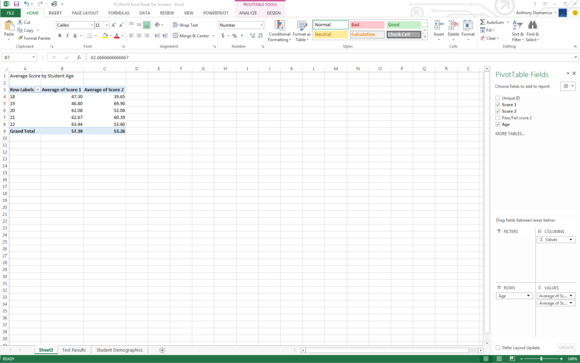
Task: Click the Clear button in Editing group
Action: pos(490,38)
